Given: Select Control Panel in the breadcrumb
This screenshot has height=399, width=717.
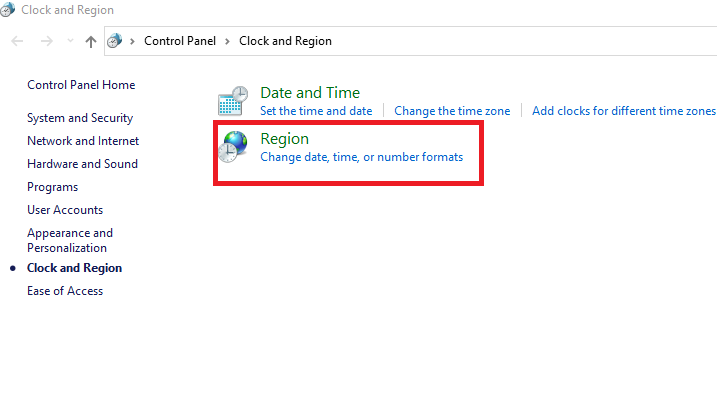Looking at the screenshot, I should tap(180, 41).
